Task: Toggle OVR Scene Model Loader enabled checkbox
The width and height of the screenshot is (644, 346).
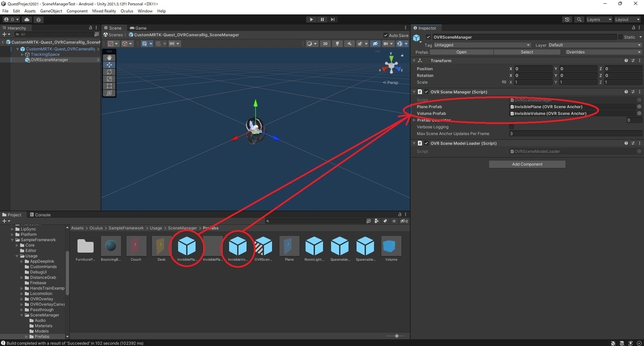Action: pyautogui.click(x=427, y=143)
